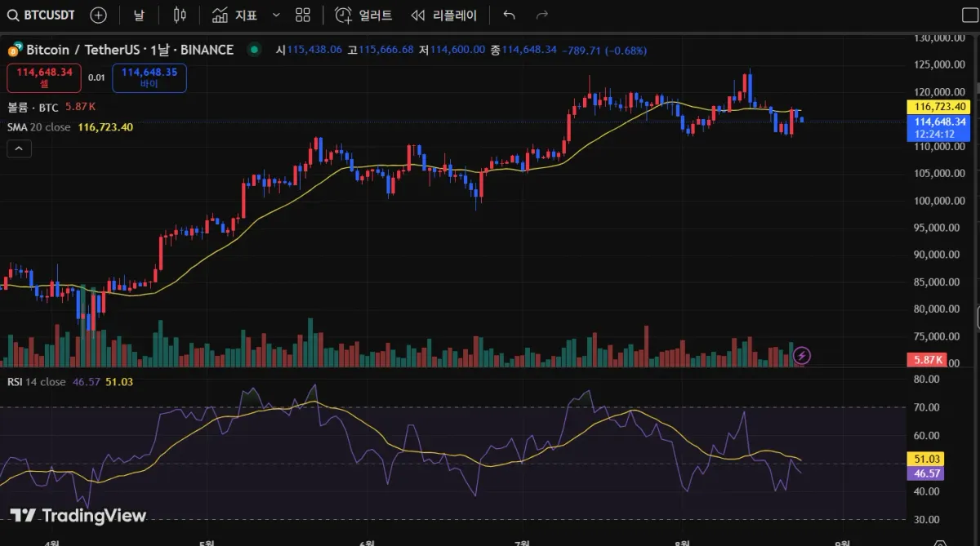This screenshot has height=546, width=980.
Task: Click the redo arrow icon
Action: (x=541, y=15)
